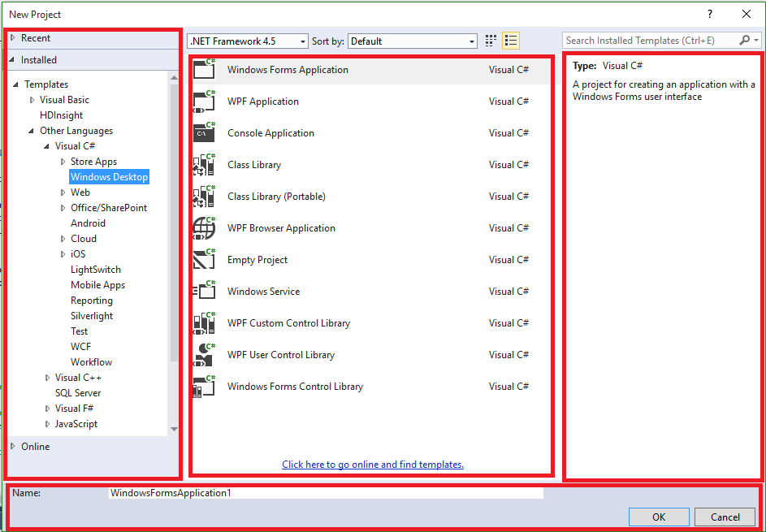Click the Help question mark button
766x532 pixels.
[x=710, y=14]
